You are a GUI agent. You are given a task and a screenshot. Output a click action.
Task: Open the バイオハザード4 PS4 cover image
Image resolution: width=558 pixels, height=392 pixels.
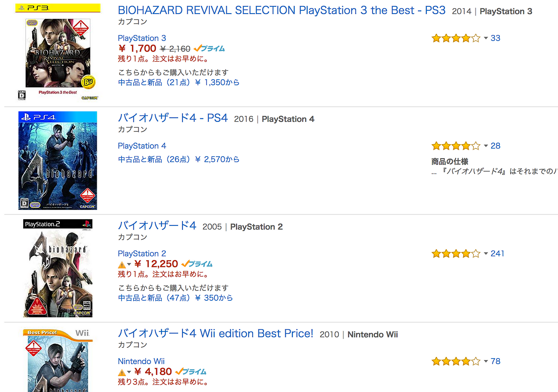[x=58, y=161]
